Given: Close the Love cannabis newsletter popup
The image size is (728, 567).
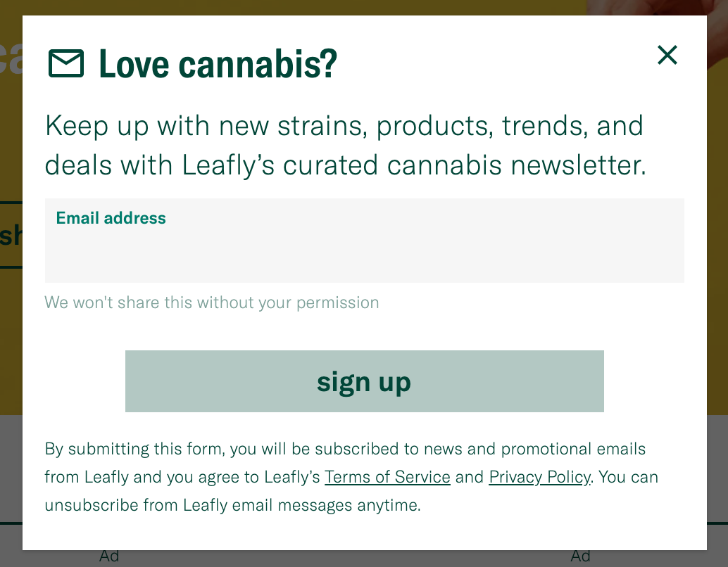Looking at the screenshot, I should tap(667, 55).
